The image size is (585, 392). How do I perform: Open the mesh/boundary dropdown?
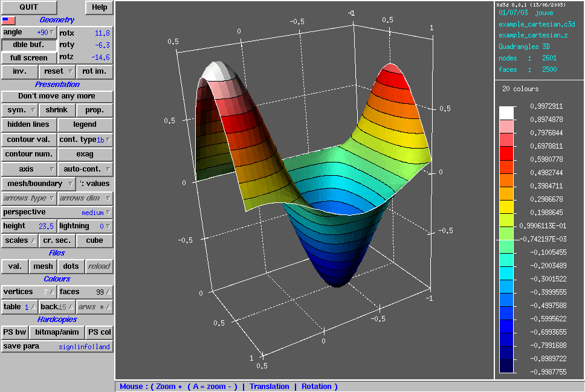pyautogui.click(x=39, y=184)
